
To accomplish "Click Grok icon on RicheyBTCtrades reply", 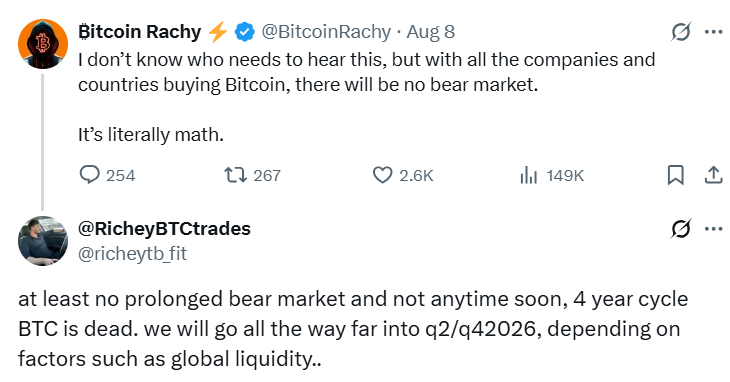I will coord(681,229).
